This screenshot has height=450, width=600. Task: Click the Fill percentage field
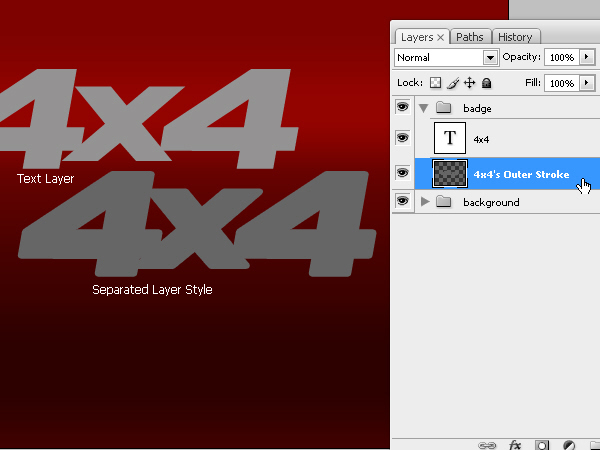pos(561,83)
